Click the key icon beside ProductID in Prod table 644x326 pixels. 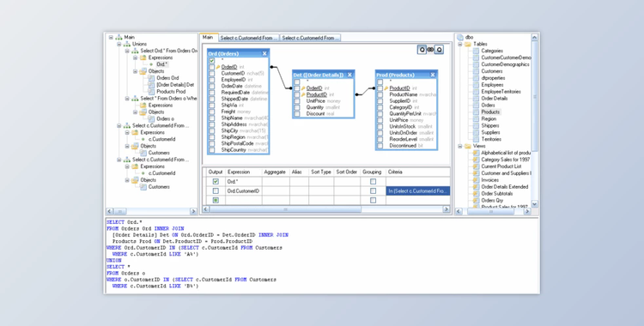(386, 88)
